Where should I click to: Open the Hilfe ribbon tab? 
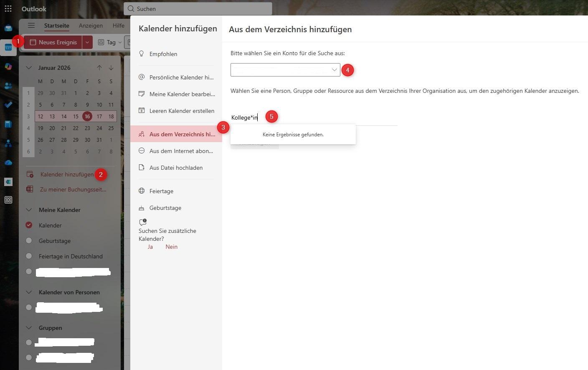(118, 26)
